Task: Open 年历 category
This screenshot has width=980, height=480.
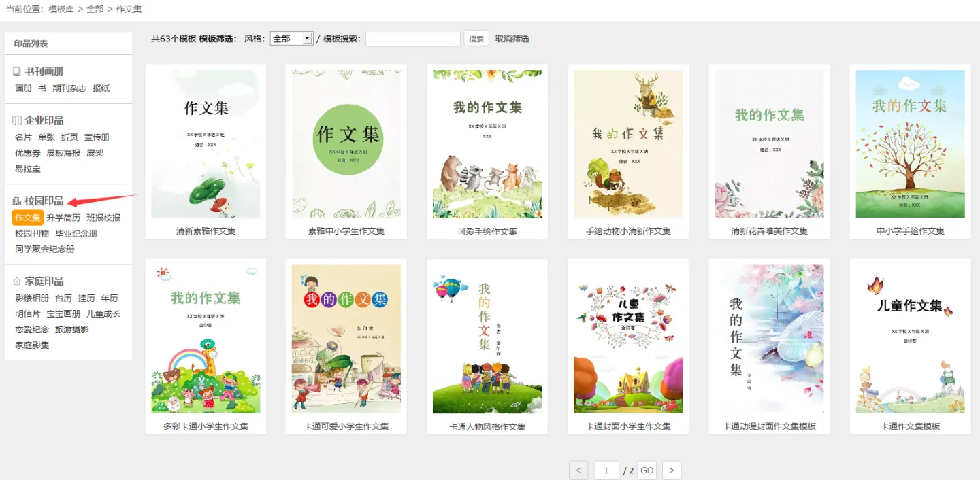Action: 110,298
